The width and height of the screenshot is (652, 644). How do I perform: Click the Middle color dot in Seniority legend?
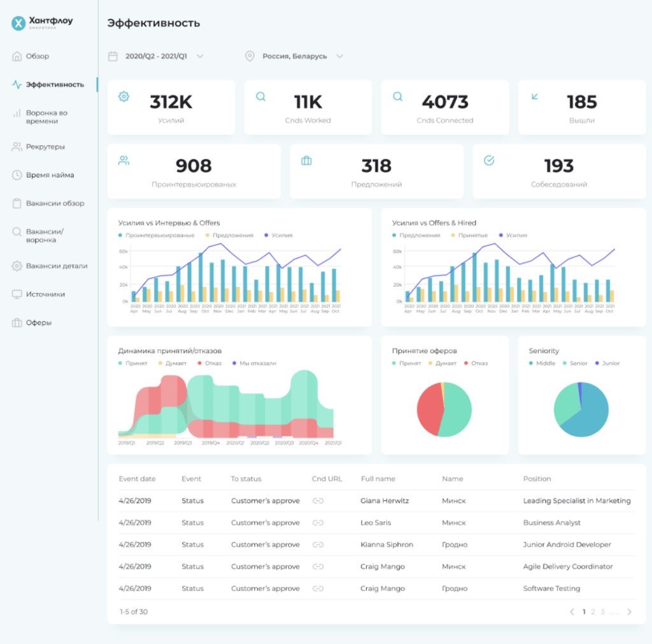[x=531, y=363]
